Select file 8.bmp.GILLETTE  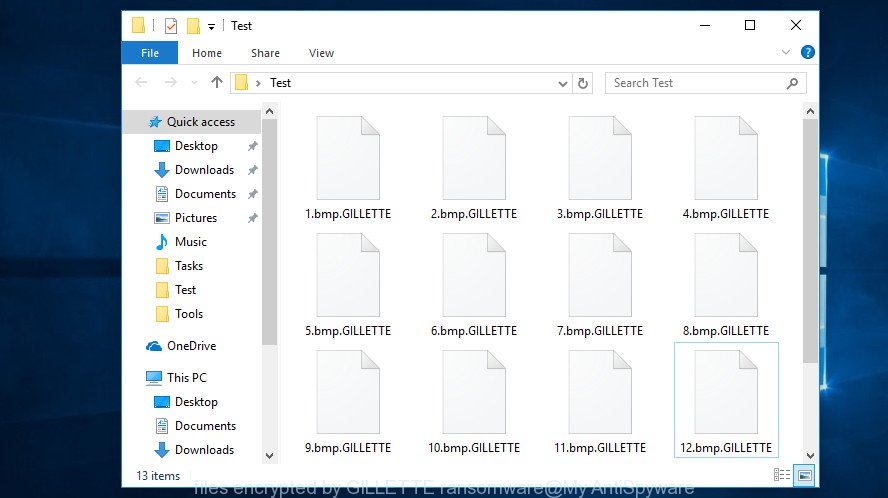[725, 286]
